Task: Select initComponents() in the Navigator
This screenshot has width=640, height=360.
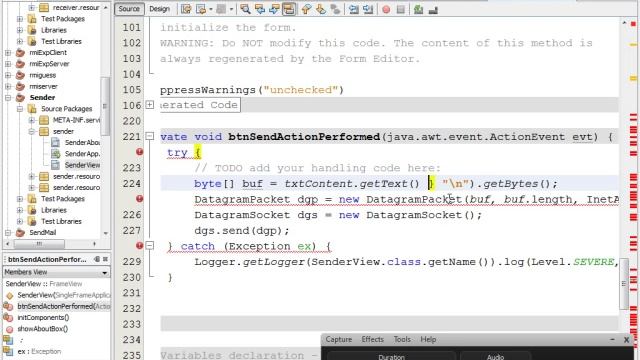Action: (x=43, y=317)
